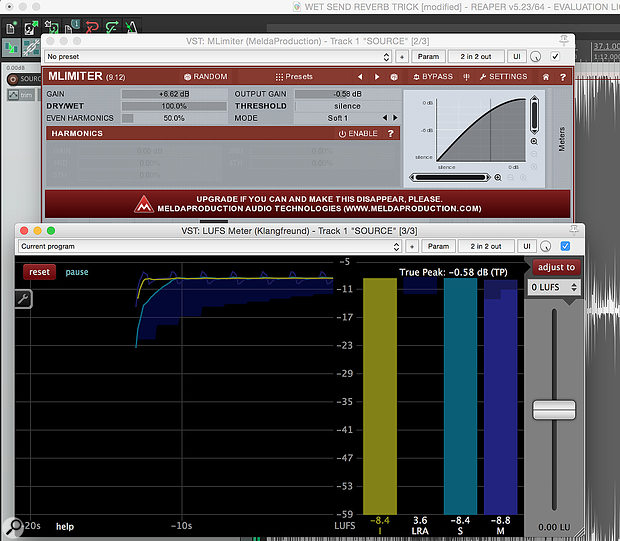Click the EVEN HARMONICS slider at 50.0%

point(174,118)
